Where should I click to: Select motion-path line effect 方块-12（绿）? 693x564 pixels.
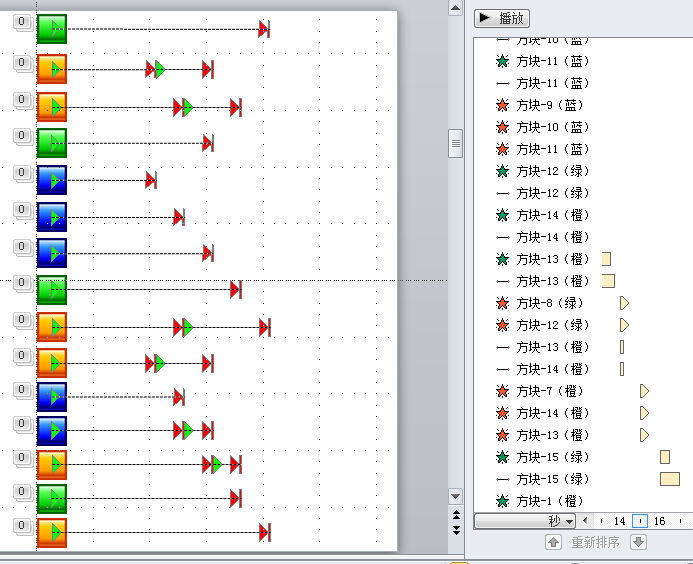pyautogui.click(x=543, y=193)
